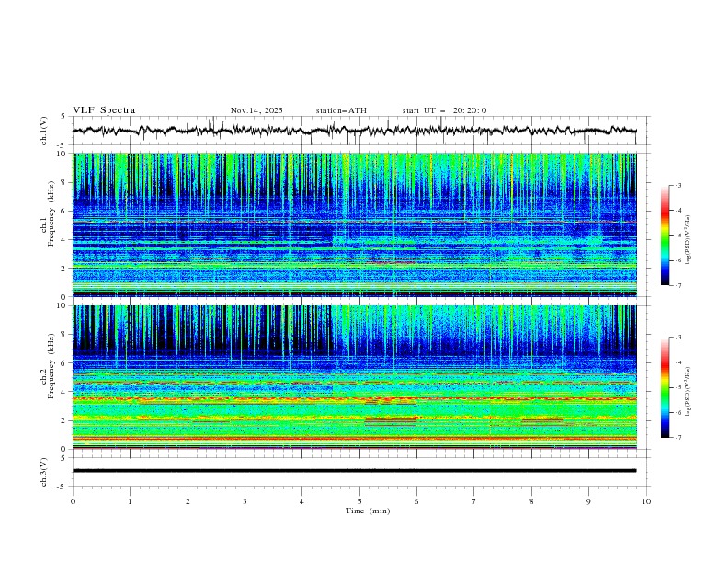The height and width of the screenshot is (563, 728).
Task: Click the time axis tick label '8'
Action: 531,501
